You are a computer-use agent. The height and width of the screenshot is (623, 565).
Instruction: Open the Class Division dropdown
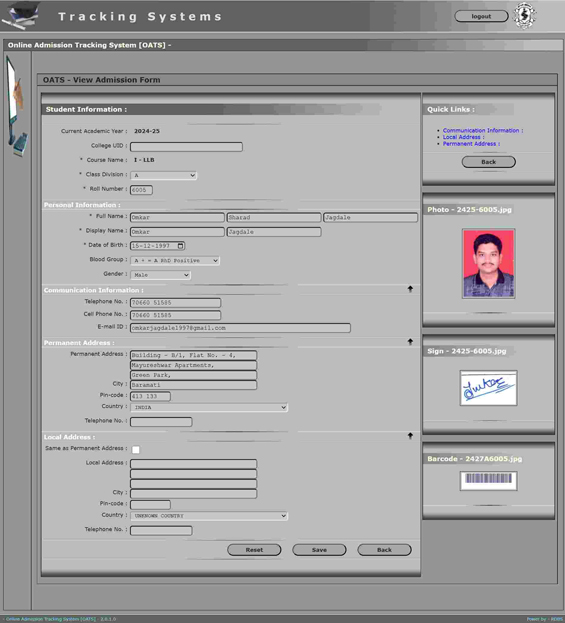(163, 175)
